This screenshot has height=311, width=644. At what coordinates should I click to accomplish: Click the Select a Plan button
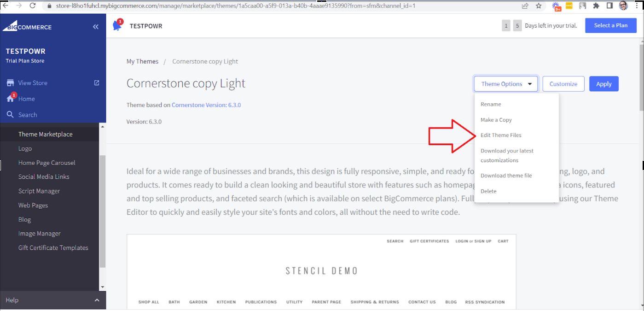pos(611,25)
